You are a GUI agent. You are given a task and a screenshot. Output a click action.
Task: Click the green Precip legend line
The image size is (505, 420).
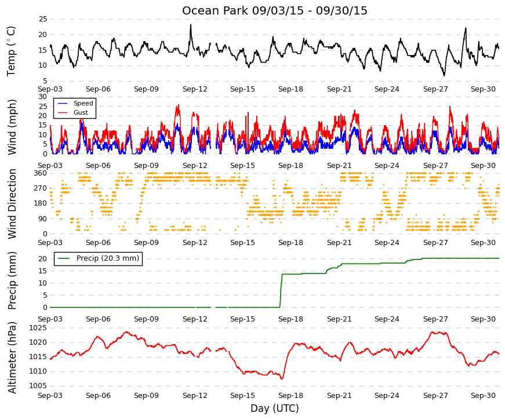tap(64, 258)
